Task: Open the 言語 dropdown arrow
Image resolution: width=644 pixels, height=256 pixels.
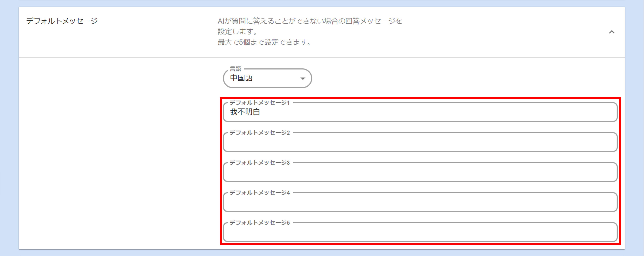Action: [303, 79]
